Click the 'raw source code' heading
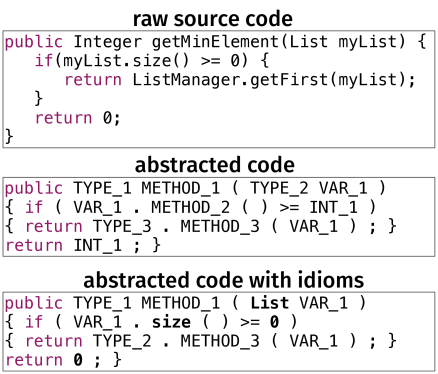 pyautogui.click(x=213, y=19)
